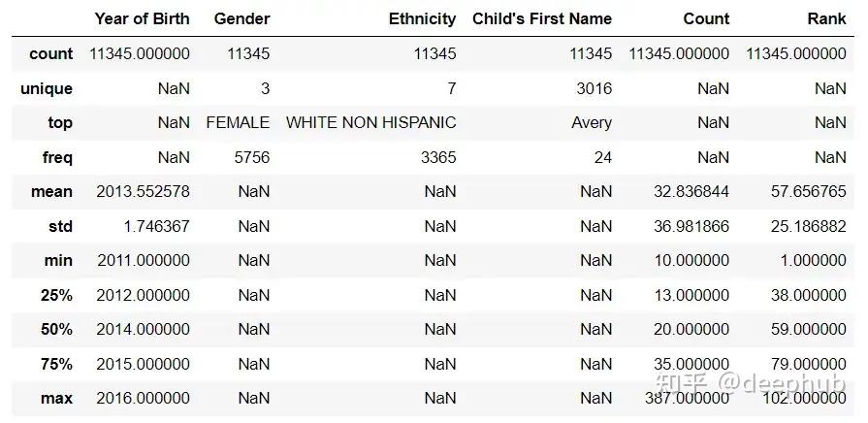Select the max Count value 387.000000
The height and width of the screenshot is (423, 868).
click(x=687, y=398)
